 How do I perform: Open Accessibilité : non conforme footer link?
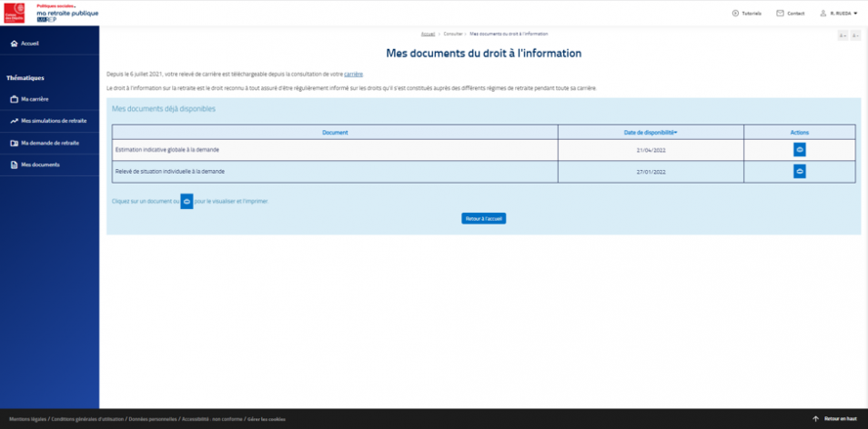[212, 419]
